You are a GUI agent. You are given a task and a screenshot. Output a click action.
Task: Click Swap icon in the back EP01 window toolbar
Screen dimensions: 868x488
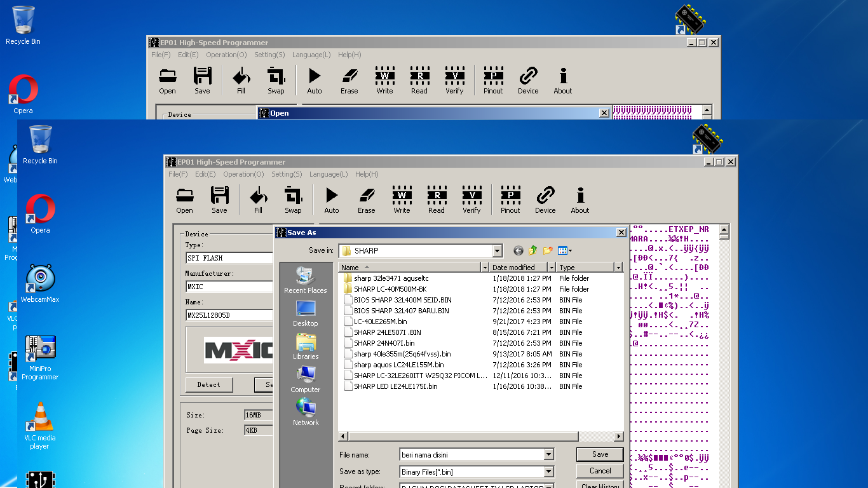click(x=276, y=81)
